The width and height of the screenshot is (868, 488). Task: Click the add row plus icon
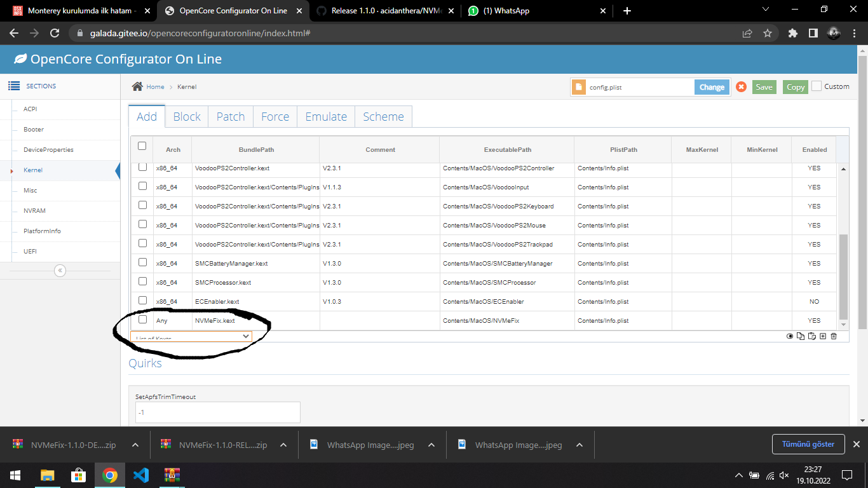click(823, 336)
